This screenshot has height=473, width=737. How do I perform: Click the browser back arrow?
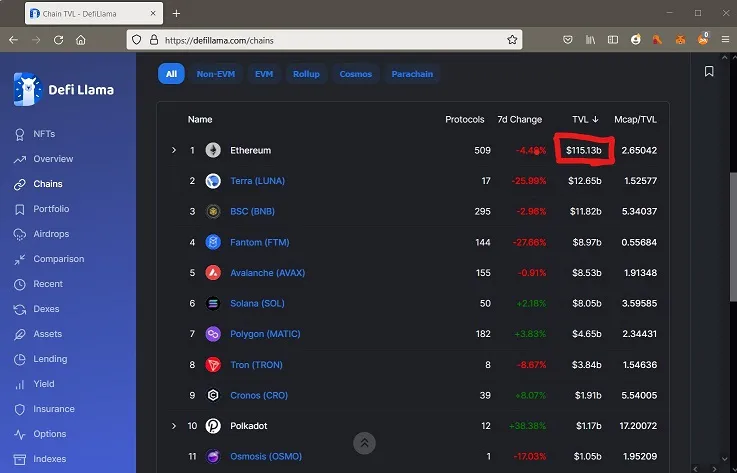13,40
